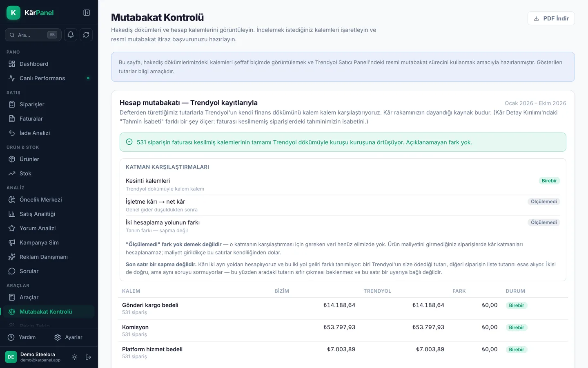Click the Birebir status for Platform hizmet bedeli
Image resolution: width=588 pixels, height=368 pixels.
pos(517,350)
